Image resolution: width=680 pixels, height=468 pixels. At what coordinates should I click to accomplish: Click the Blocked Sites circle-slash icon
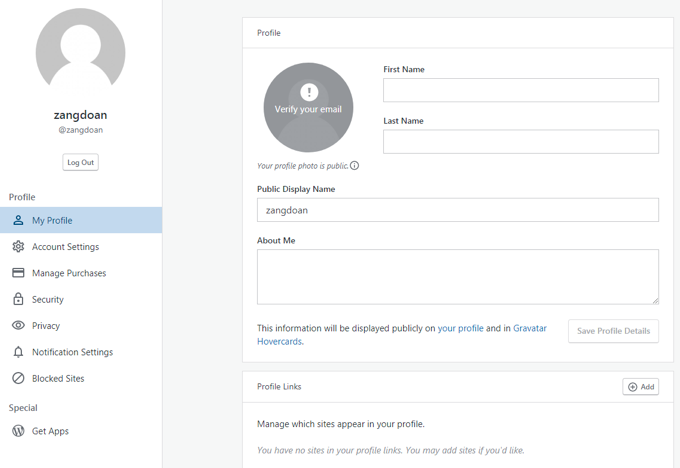tap(18, 378)
